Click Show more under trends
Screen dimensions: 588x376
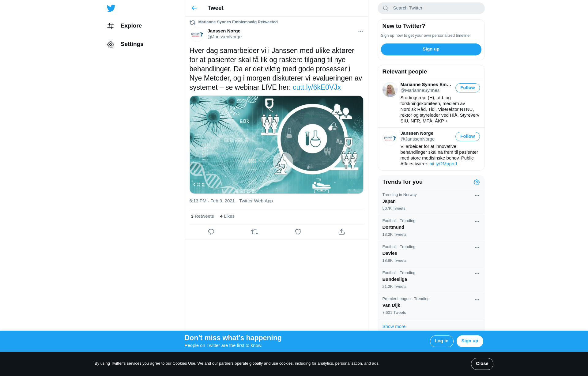pyautogui.click(x=394, y=326)
